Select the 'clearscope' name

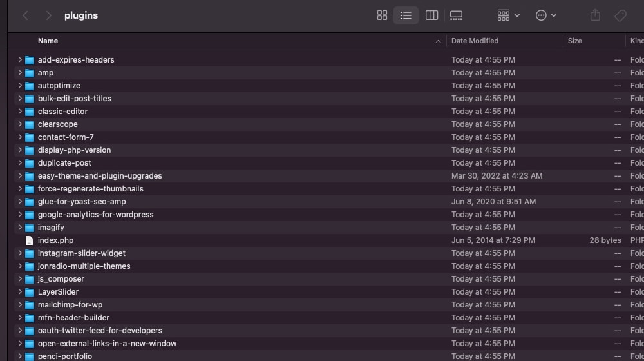[x=57, y=124]
